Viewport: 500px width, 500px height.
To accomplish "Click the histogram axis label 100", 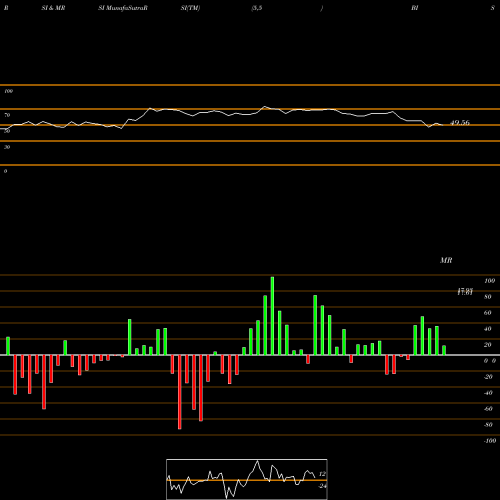I will pyautogui.click(x=489, y=281).
